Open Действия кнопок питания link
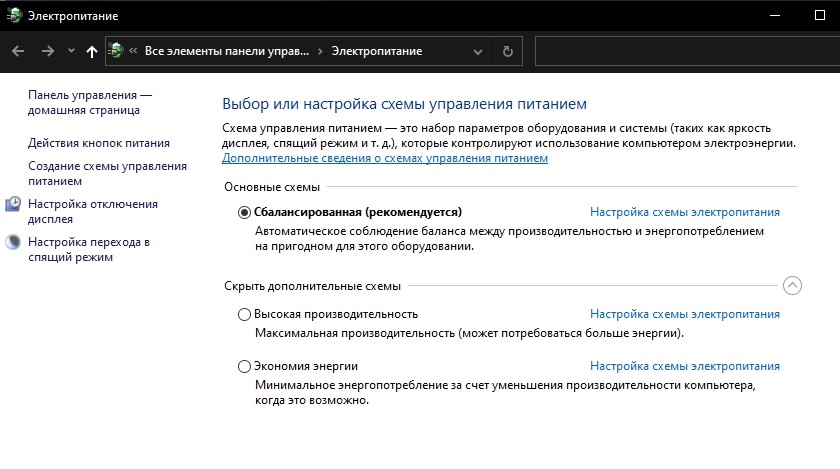The image size is (840, 469). click(99, 143)
